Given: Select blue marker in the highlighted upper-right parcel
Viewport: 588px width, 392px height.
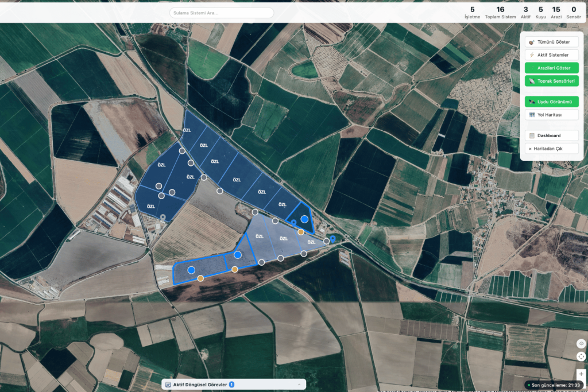Looking at the screenshot, I should click(304, 219).
